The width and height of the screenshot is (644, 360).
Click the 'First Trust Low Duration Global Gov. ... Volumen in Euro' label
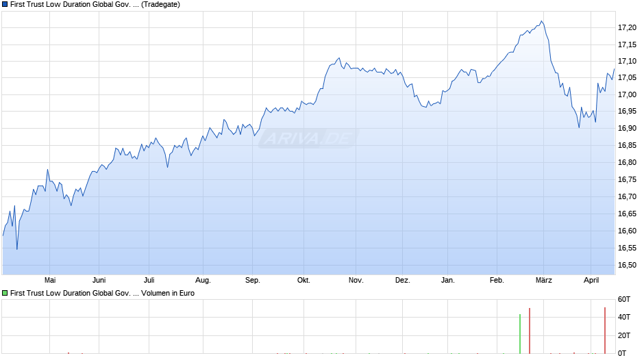(102, 293)
